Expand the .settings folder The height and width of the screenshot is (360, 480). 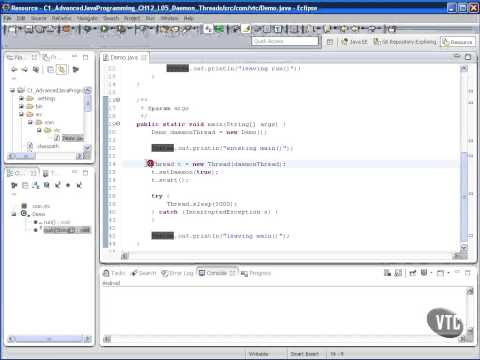21,98
